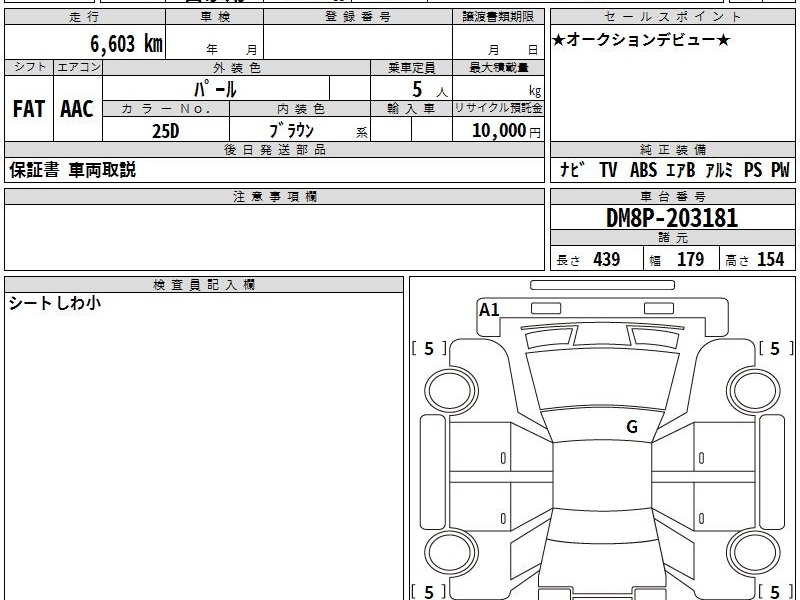Click the recycle deposit amount 10,000円
Screen dimensions: 800x600
pos(506,131)
